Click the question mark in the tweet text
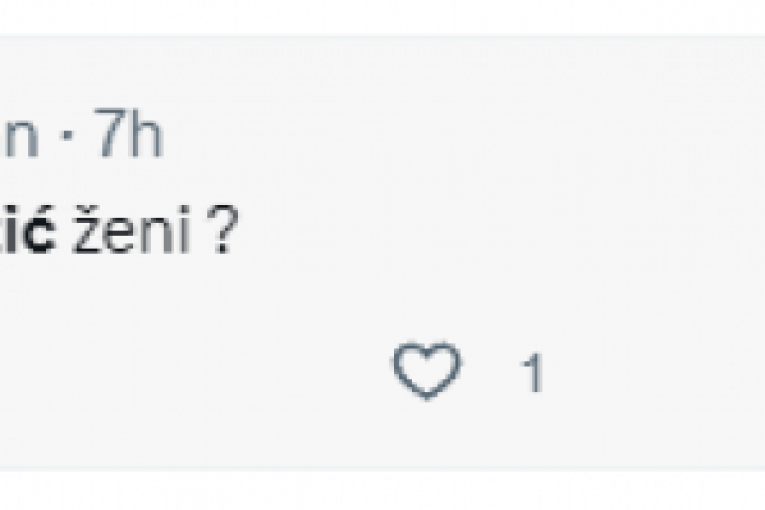This screenshot has width=765, height=510. pyautogui.click(x=221, y=232)
